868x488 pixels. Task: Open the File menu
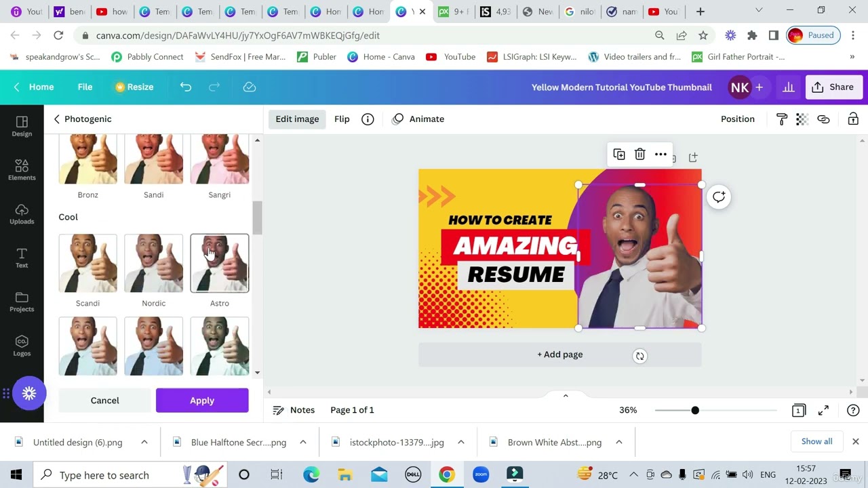point(85,87)
